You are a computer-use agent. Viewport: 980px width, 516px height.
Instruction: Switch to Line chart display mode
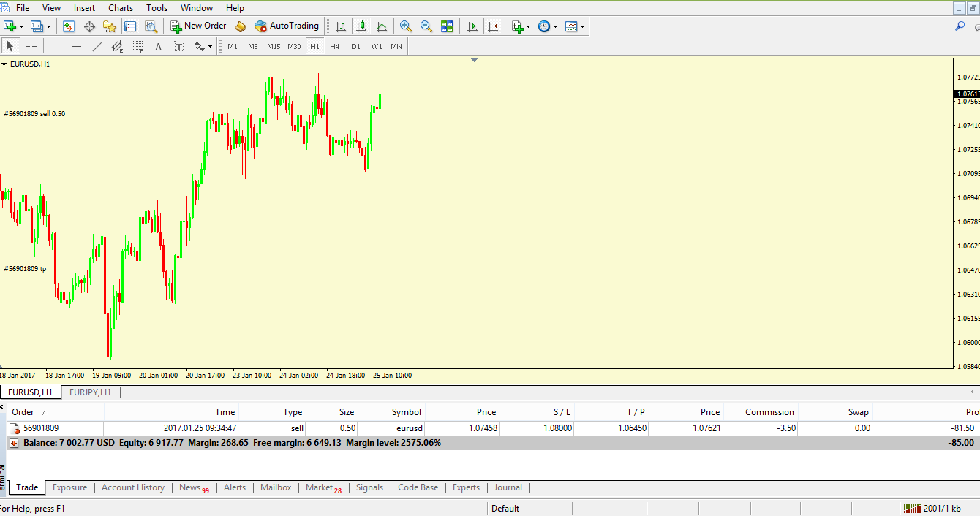[x=382, y=26]
